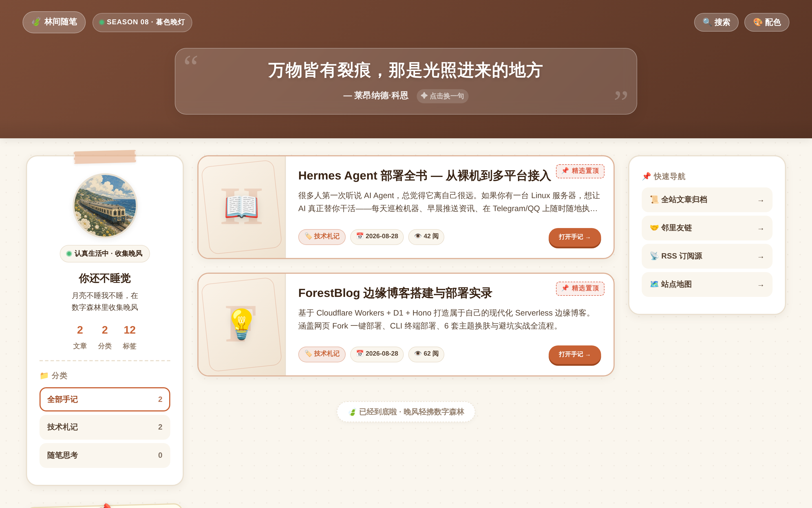Screen dimensions: 812x508
Task: Click the arrow on the 全站文章归档 row
Action: [761, 201]
